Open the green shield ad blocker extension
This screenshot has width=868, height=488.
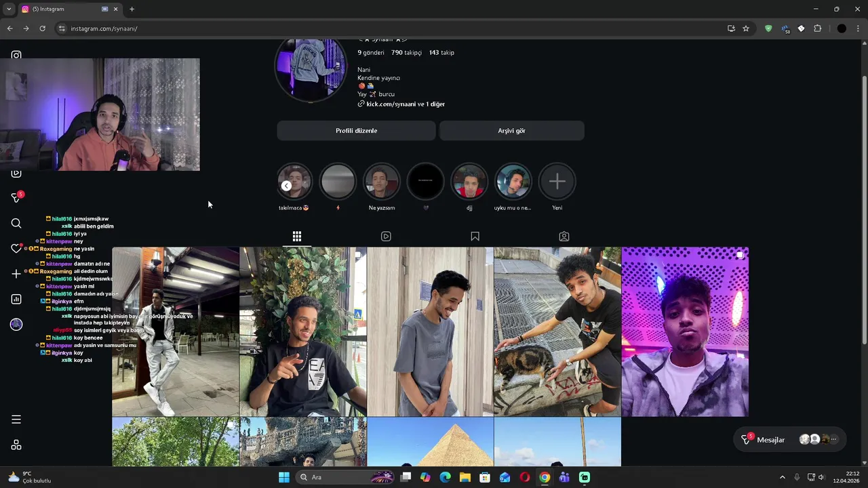tap(768, 28)
